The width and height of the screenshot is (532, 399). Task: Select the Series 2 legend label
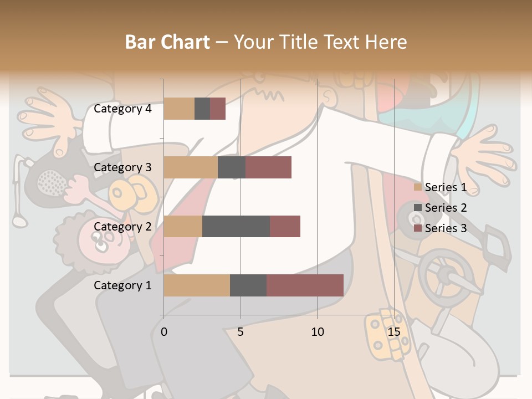click(x=446, y=208)
